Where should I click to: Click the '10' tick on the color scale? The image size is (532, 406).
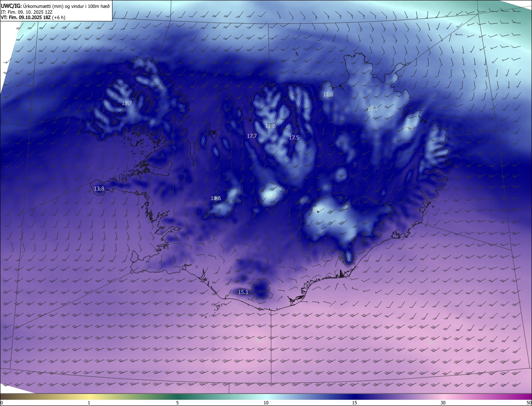(x=266, y=403)
